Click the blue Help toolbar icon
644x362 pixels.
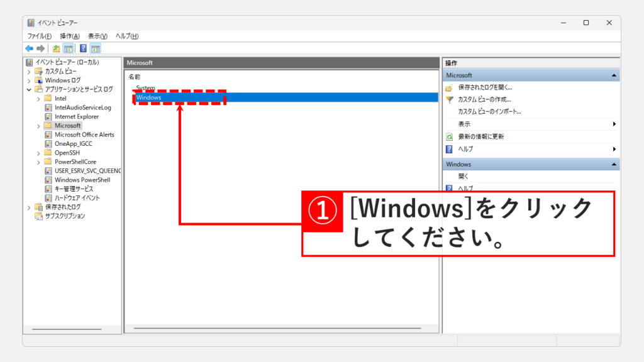(83, 48)
